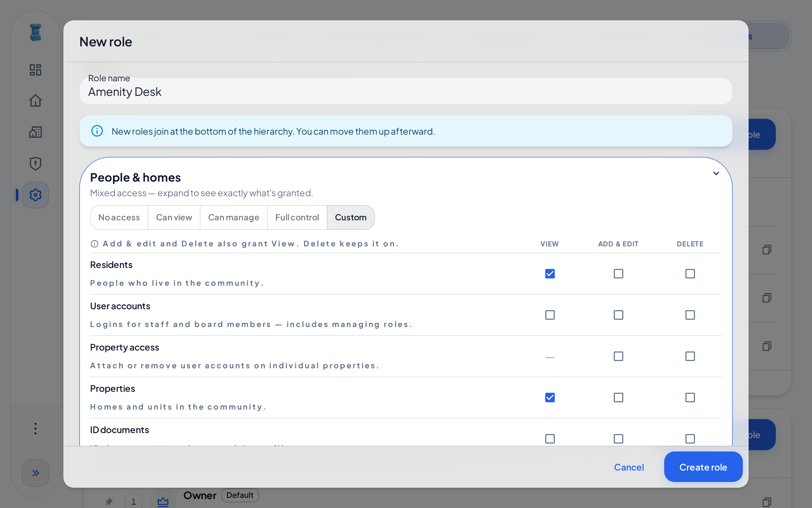Open the buildings sidebar icon
The width and height of the screenshot is (812, 508).
pos(35,132)
